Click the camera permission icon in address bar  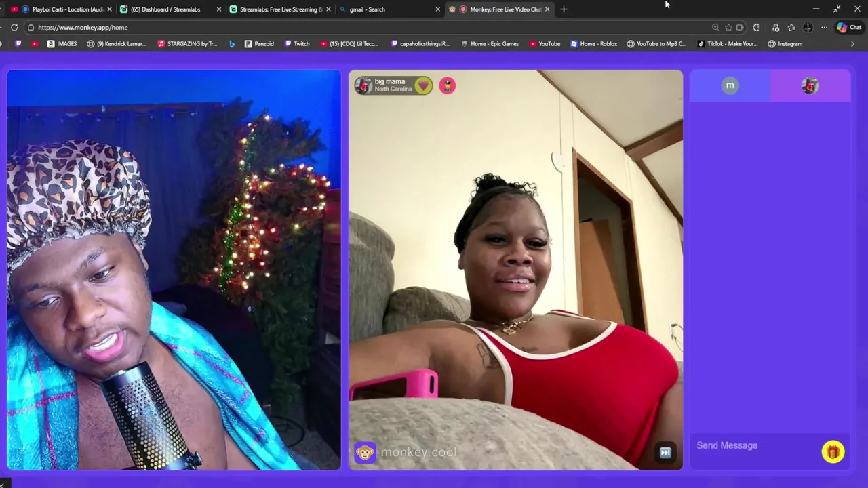click(x=740, y=28)
